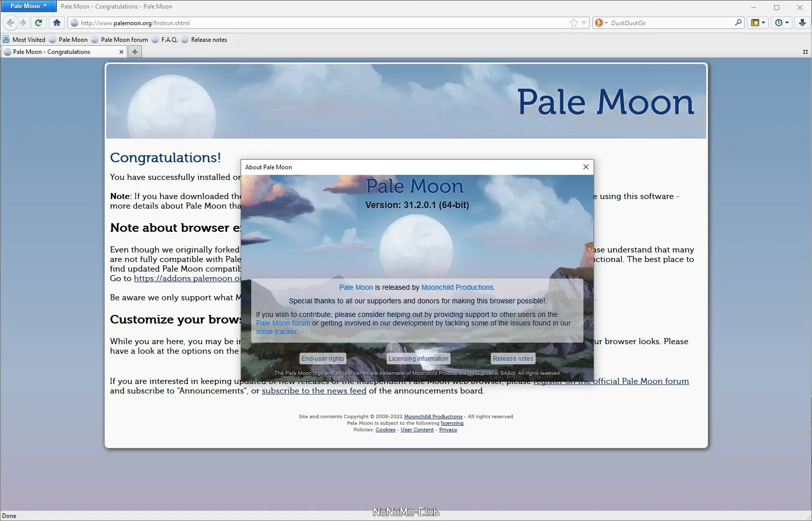Close the Pale Moon - Congratulations tab
Image resolution: width=812 pixels, height=521 pixels.
(121, 52)
